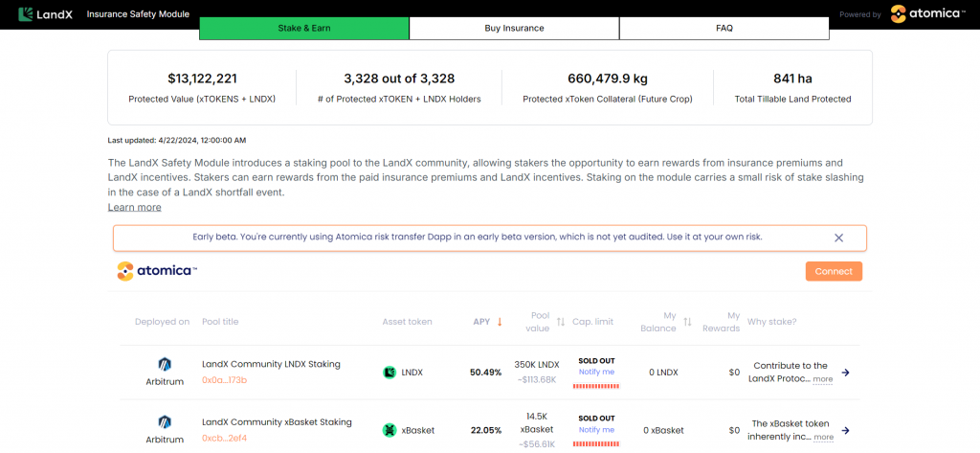Sort by Pool value using its arrows
The width and height of the screenshot is (980, 453).
point(561,322)
